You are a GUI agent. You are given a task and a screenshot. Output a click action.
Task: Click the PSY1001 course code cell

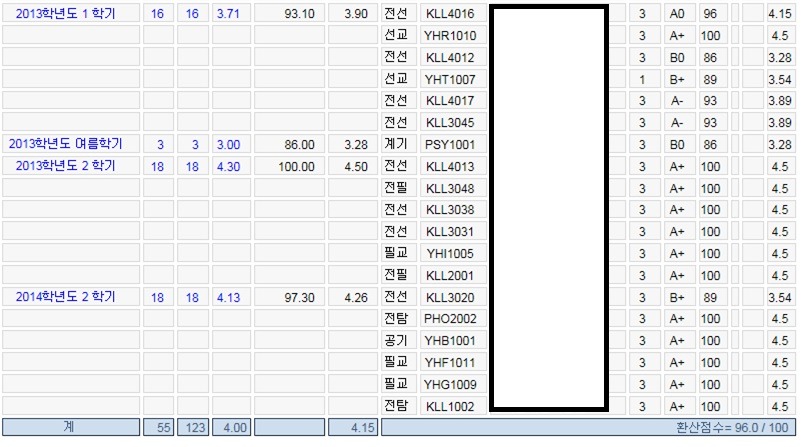449,144
